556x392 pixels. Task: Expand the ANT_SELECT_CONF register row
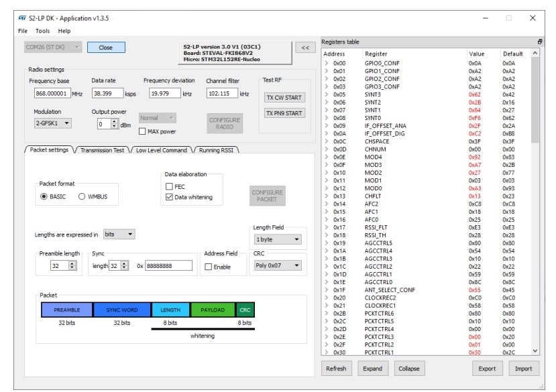pyautogui.click(x=327, y=289)
